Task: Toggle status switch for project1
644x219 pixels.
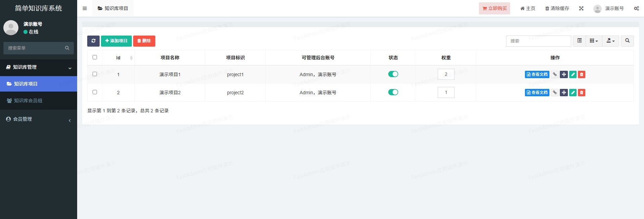Action: click(x=393, y=74)
